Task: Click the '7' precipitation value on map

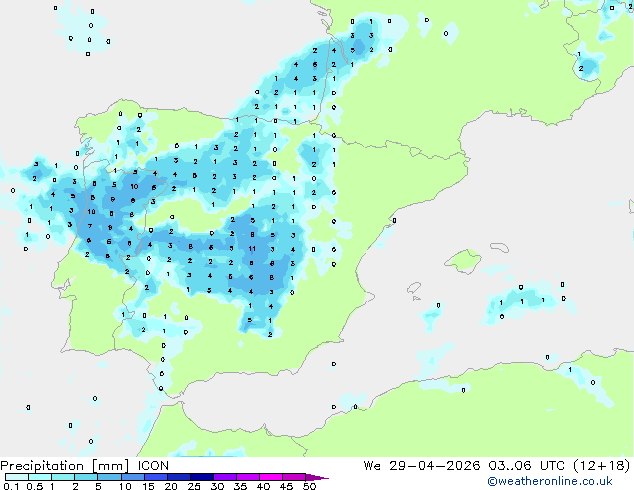Action: pyautogui.click(x=90, y=226)
